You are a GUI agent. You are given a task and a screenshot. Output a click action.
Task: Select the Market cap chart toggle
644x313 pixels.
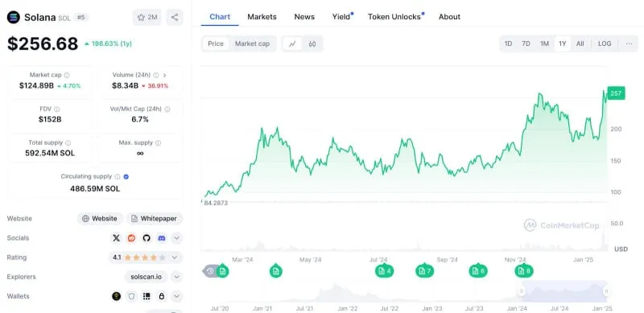pyautogui.click(x=252, y=43)
